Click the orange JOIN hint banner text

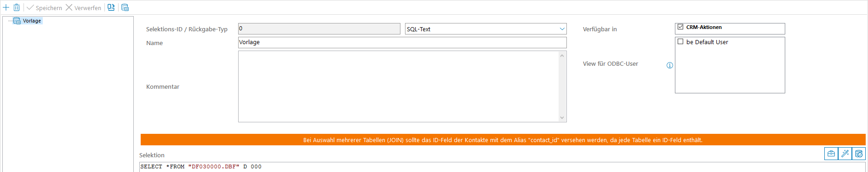503,140
